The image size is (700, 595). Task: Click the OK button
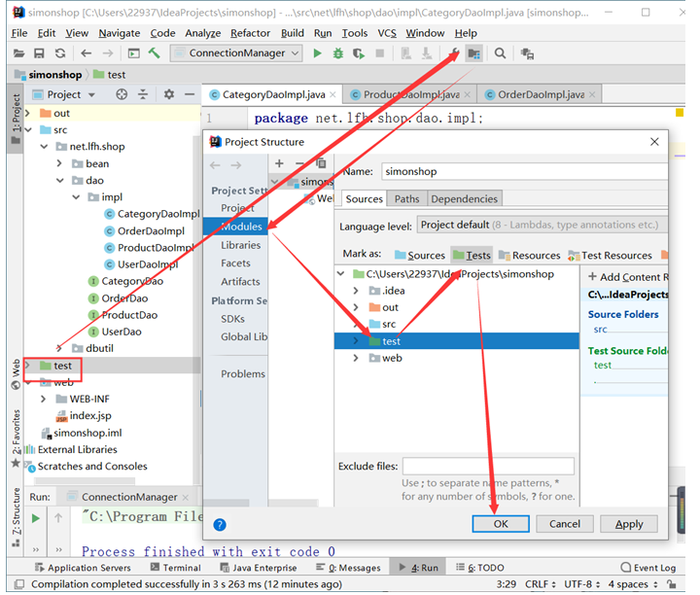pos(501,524)
